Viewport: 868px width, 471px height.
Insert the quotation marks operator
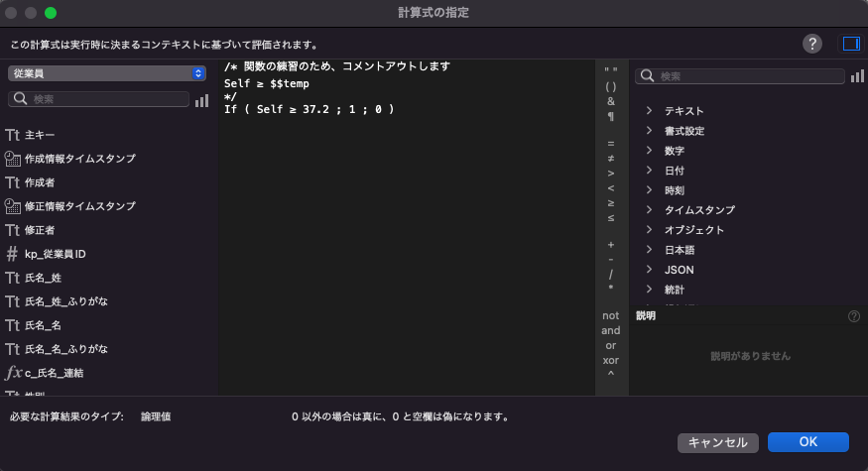610,70
